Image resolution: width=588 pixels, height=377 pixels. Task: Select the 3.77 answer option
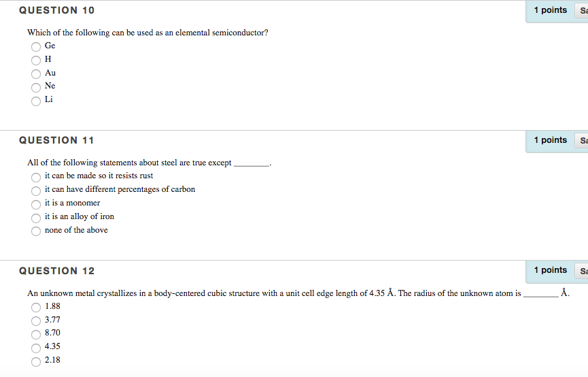coord(36,321)
